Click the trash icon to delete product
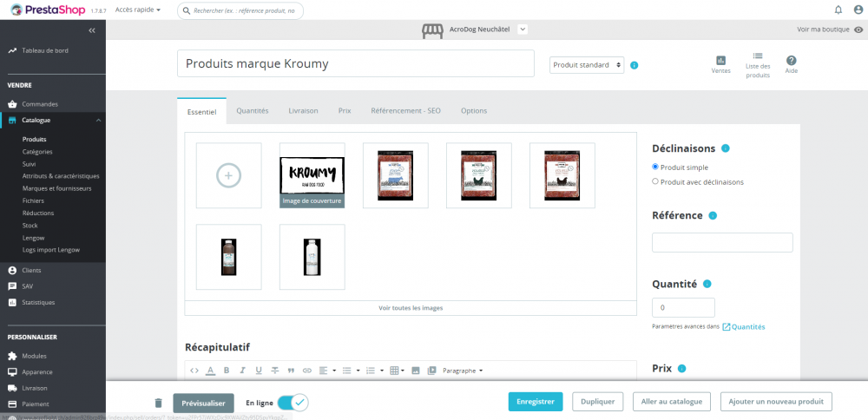The image size is (868, 420). point(158,403)
